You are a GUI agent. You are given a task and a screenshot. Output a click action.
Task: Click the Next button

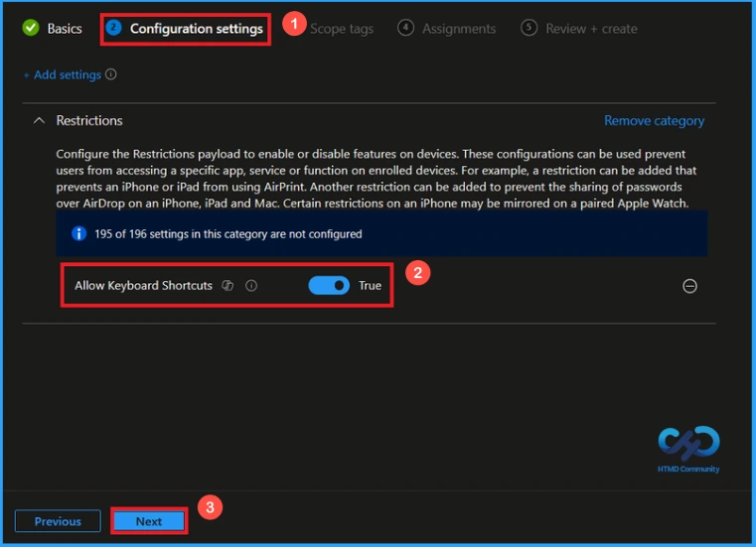point(149,521)
